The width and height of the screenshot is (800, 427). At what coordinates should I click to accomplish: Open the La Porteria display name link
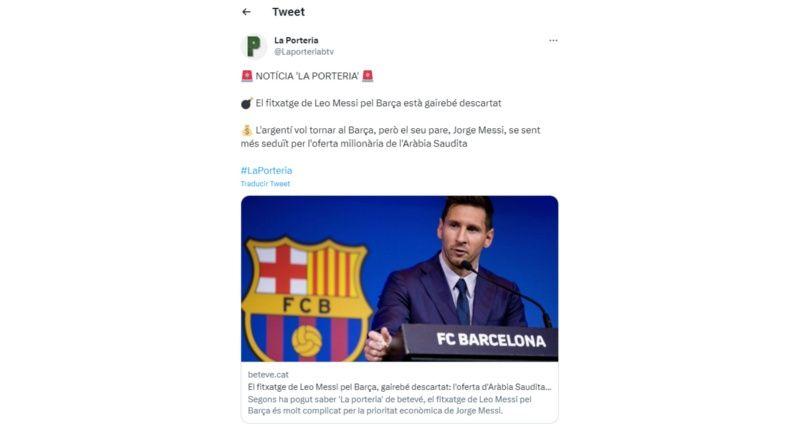tap(296, 40)
